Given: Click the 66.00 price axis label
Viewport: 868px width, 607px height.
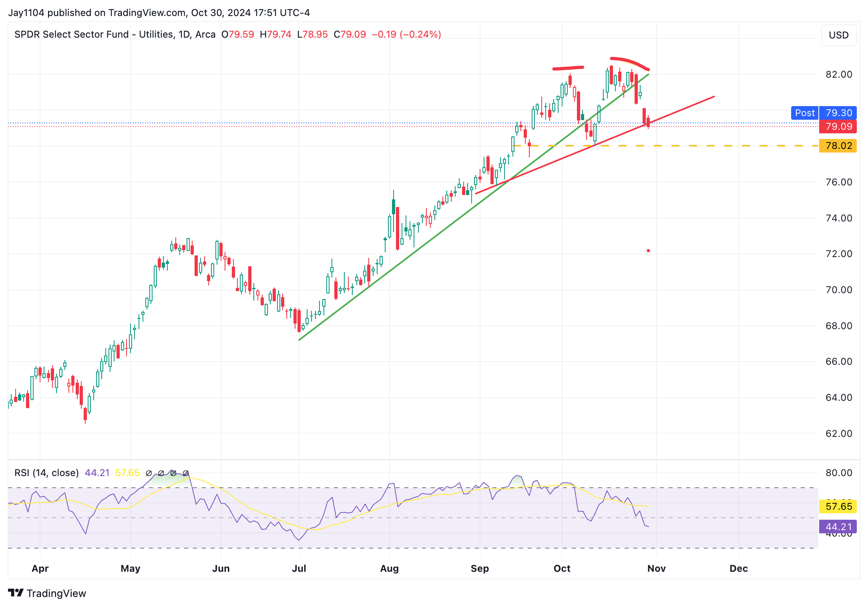Looking at the screenshot, I should click(x=839, y=362).
